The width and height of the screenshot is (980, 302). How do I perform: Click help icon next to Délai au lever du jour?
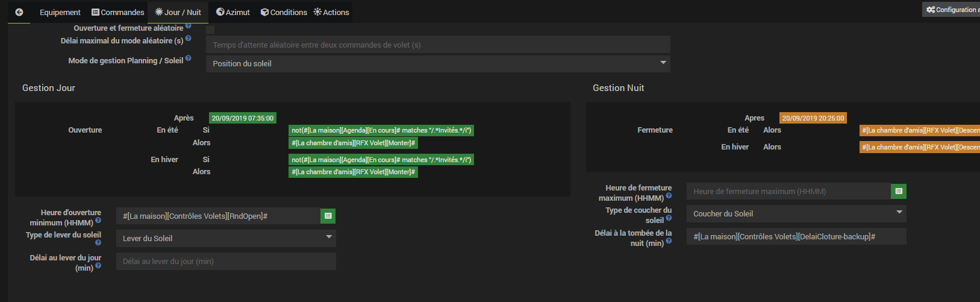click(98, 266)
